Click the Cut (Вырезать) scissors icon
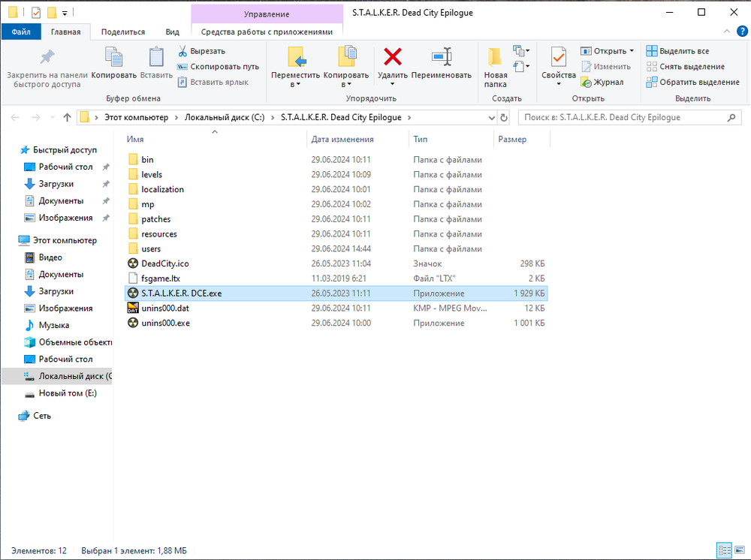This screenshot has width=751, height=560. [182, 51]
